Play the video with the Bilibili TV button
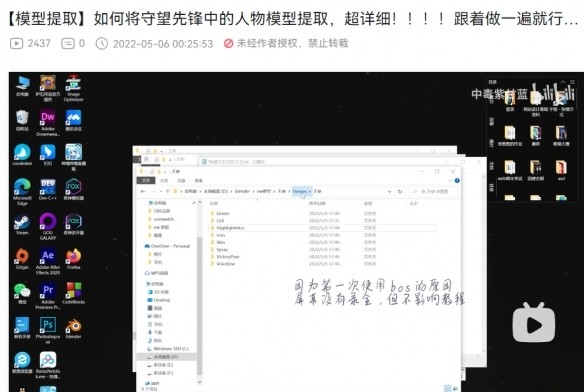The height and width of the screenshot is (392, 584). (x=534, y=323)
